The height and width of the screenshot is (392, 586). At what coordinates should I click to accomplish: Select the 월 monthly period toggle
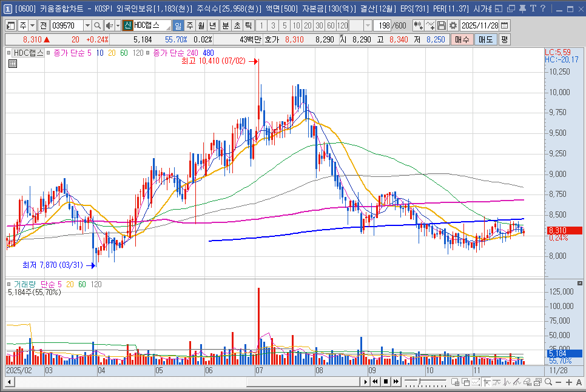(201, 25)
